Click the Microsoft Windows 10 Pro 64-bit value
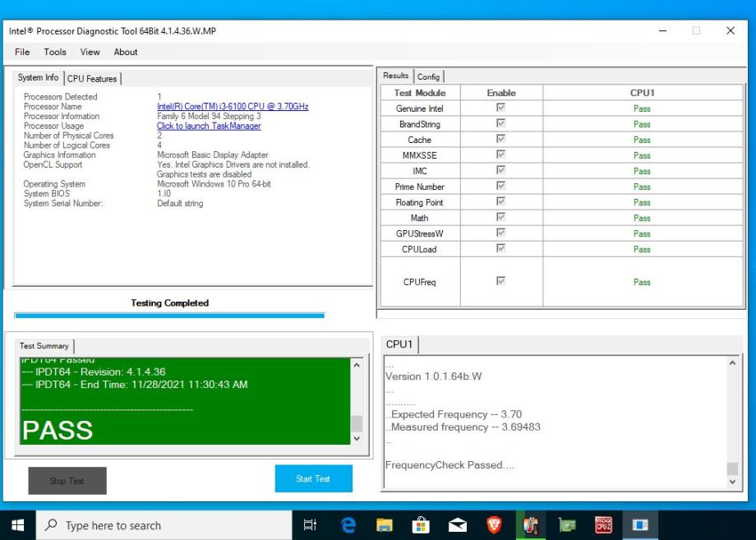 (x=214, y=183)
